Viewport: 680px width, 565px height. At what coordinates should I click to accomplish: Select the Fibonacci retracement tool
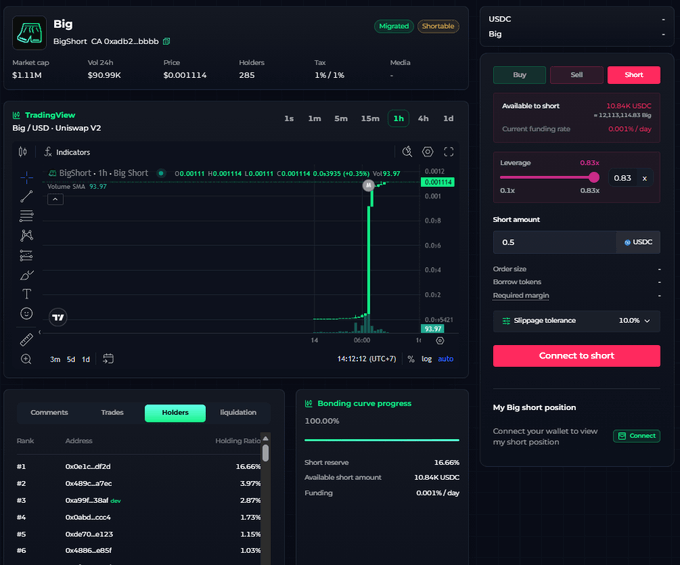tap(26, 216)
